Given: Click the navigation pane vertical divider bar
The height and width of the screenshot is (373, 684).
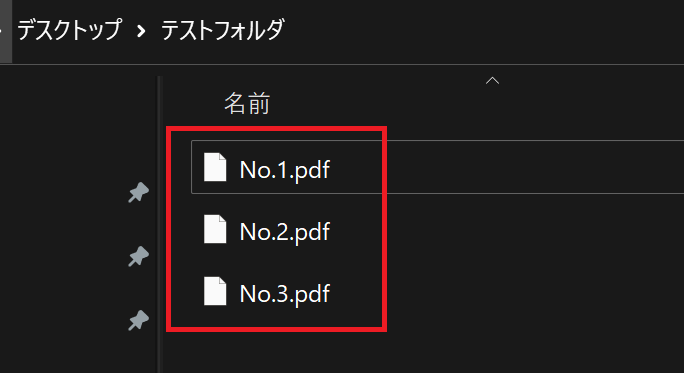Looking at the screenshot, I should 160,224.
